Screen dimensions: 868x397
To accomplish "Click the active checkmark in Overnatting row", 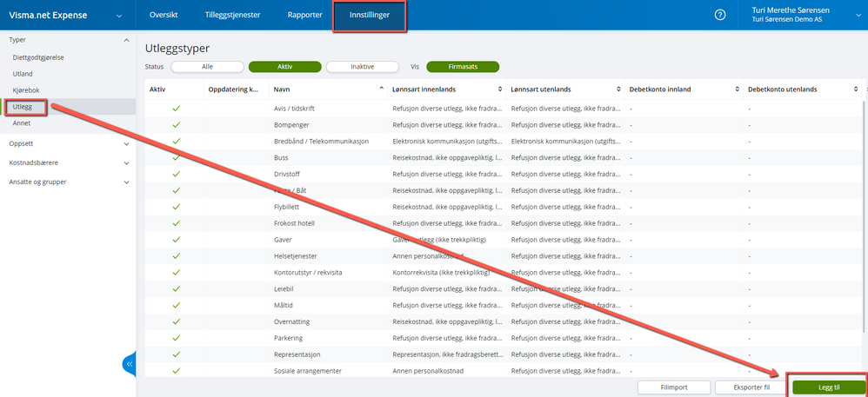I will click(177, 321).
